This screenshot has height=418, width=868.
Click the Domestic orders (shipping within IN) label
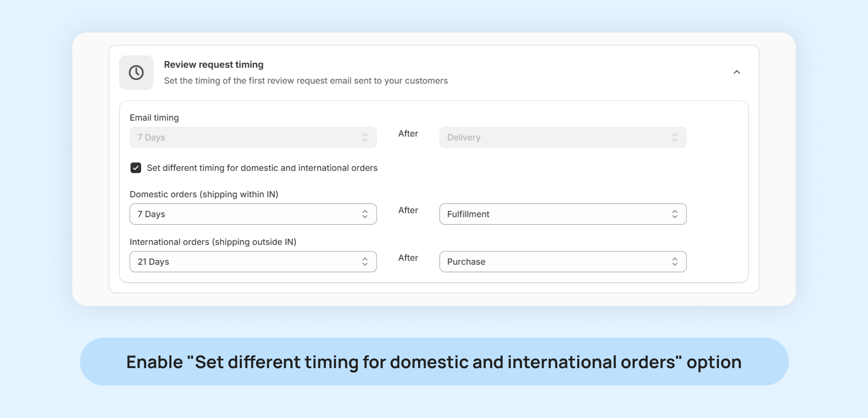(204, 195)
